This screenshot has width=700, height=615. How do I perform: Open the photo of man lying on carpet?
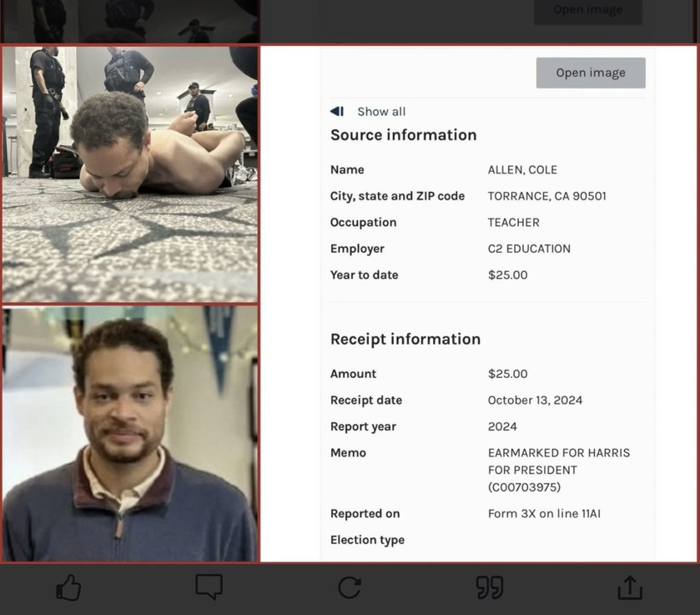130,174
